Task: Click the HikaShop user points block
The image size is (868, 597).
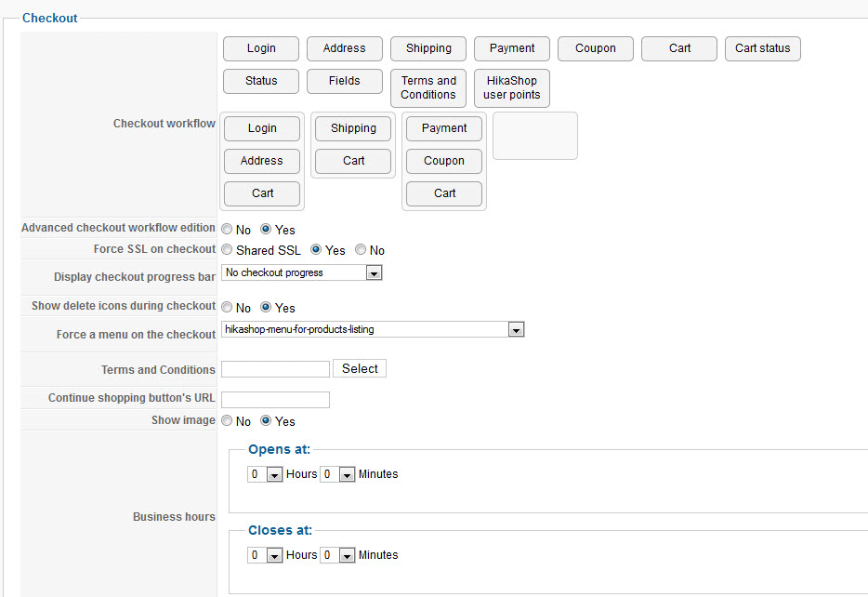Action: tap(511, 88)
